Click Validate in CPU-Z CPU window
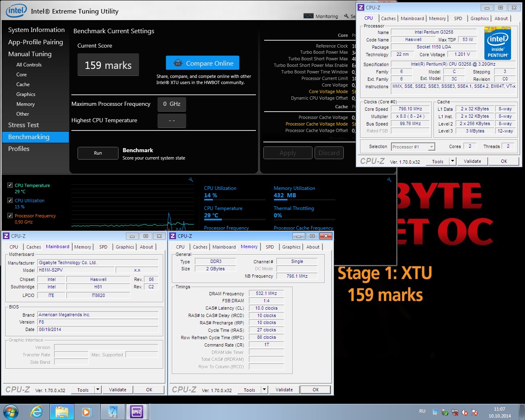Screen dimensions: 525x420 click(x=472, y=161)
